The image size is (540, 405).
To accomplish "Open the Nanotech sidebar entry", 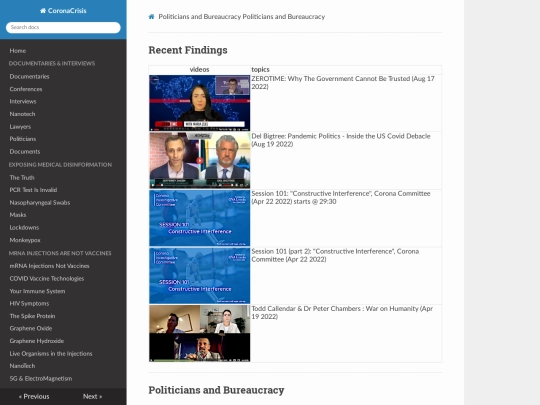I will coord(22,114).
